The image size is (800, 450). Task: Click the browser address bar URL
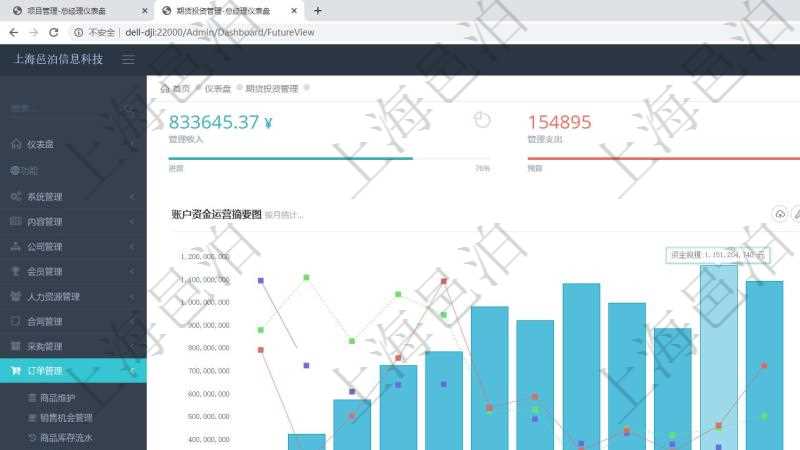[x=220, y=32]
